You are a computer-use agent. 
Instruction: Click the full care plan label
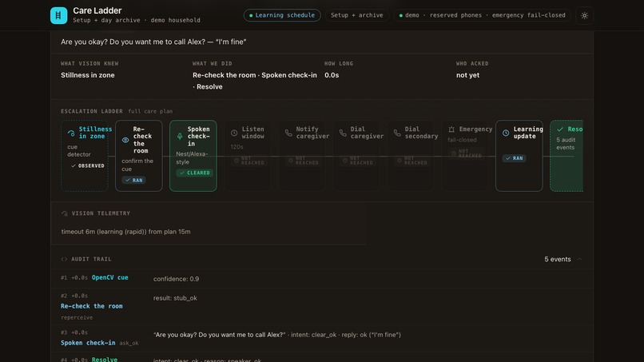(150, 111)
